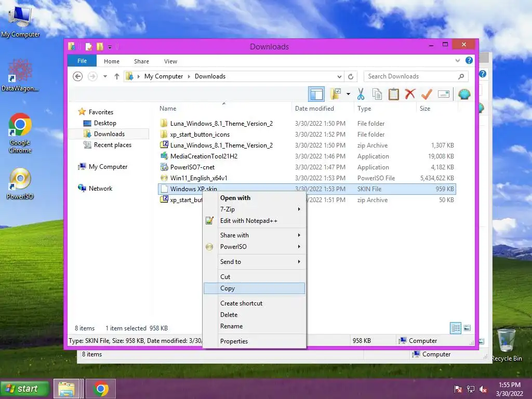Click New folder in the quick access toolbar
This screenshot has width=532, height=399.
(x=100, y=46)
